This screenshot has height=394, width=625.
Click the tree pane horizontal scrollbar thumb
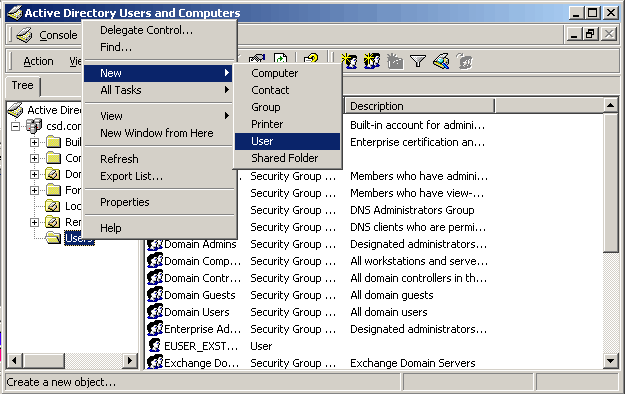click(x=43, y=361)
